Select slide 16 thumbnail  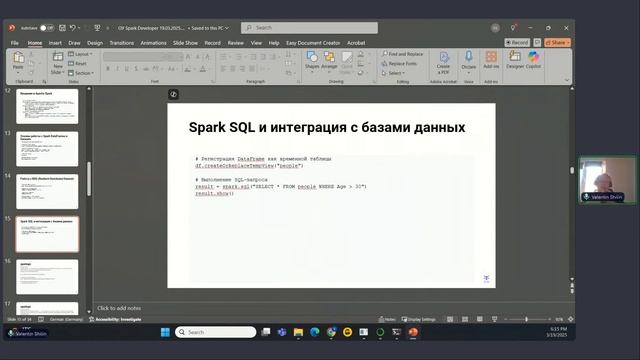click(47, 277)
